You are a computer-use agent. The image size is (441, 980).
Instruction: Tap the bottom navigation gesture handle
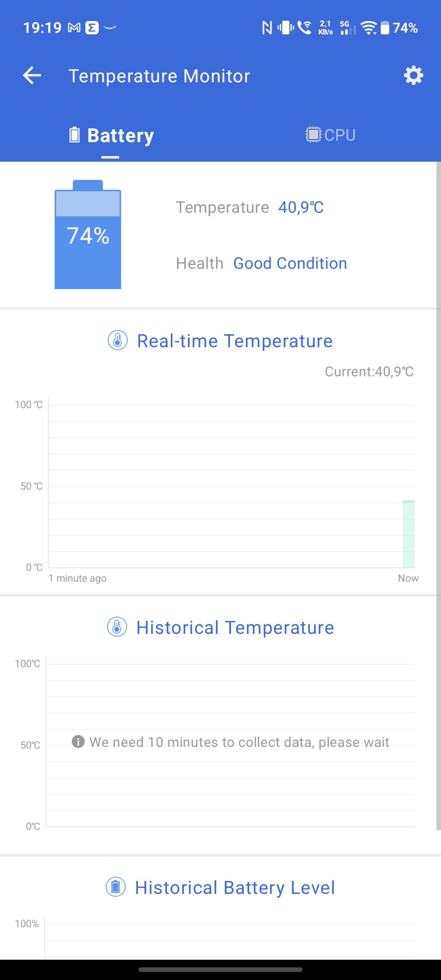[x=220, y=970]
